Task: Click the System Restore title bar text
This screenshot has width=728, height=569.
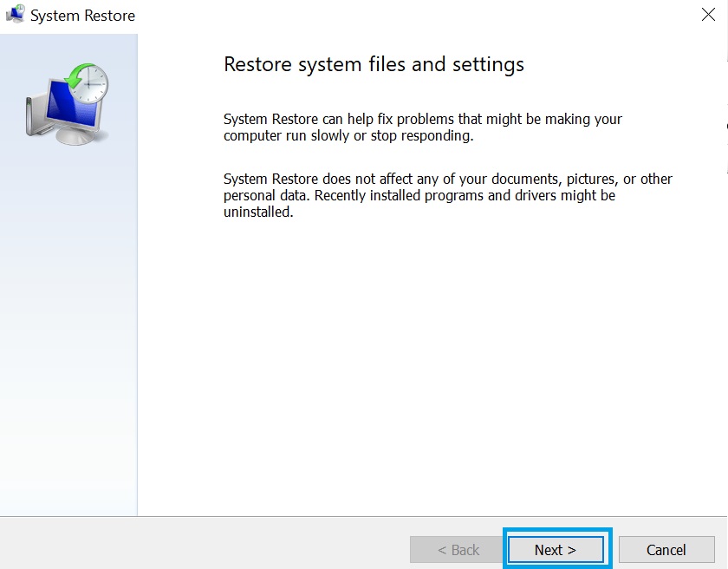Action: click(83, 15)
